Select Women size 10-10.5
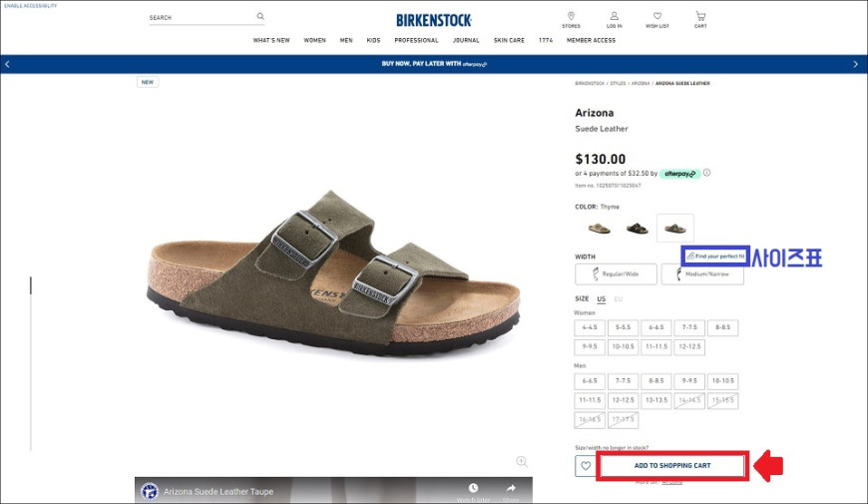The image size is (868, 504). click(x=623, y=346)
